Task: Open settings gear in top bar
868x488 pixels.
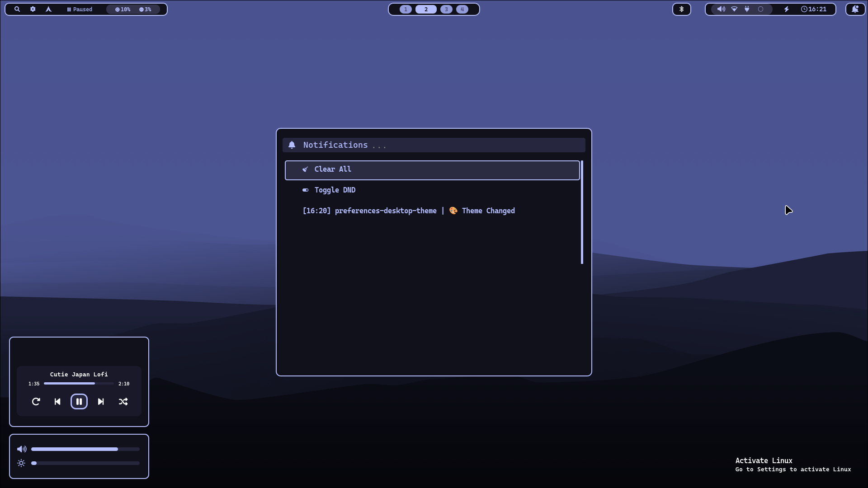Action: coord(33,9)
